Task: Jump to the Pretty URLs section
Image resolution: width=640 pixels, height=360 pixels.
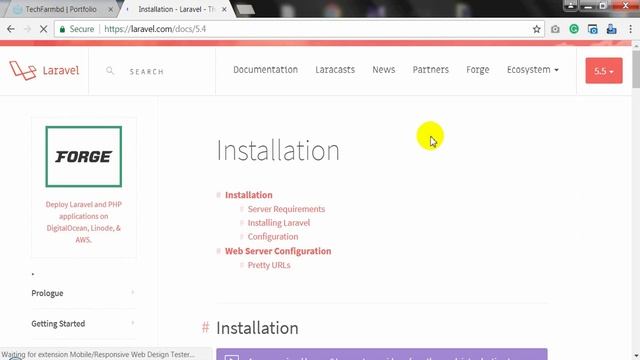Action: pos(269,265)
